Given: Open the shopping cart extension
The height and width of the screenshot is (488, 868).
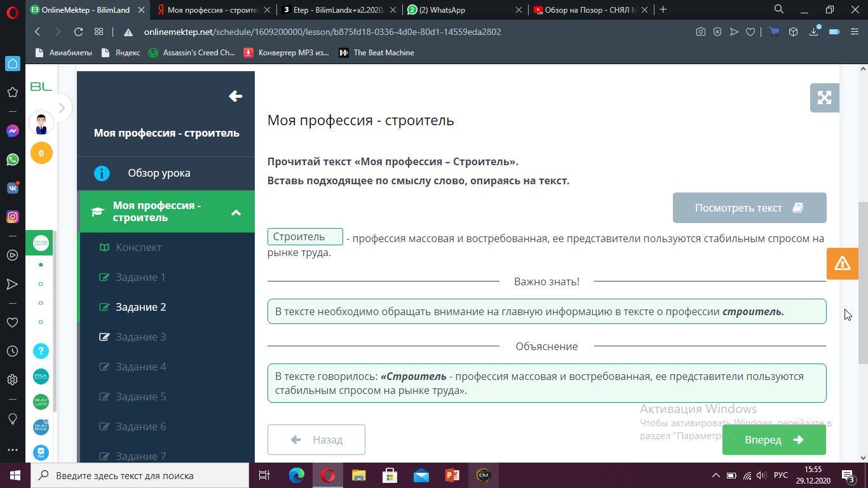Looking at the screenshot, I should point(774,32).
